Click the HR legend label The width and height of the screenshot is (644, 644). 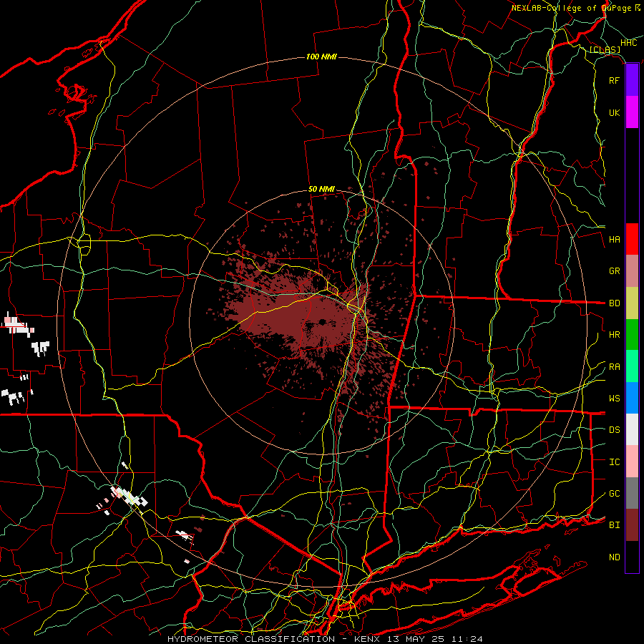click(x=615, y=335)
